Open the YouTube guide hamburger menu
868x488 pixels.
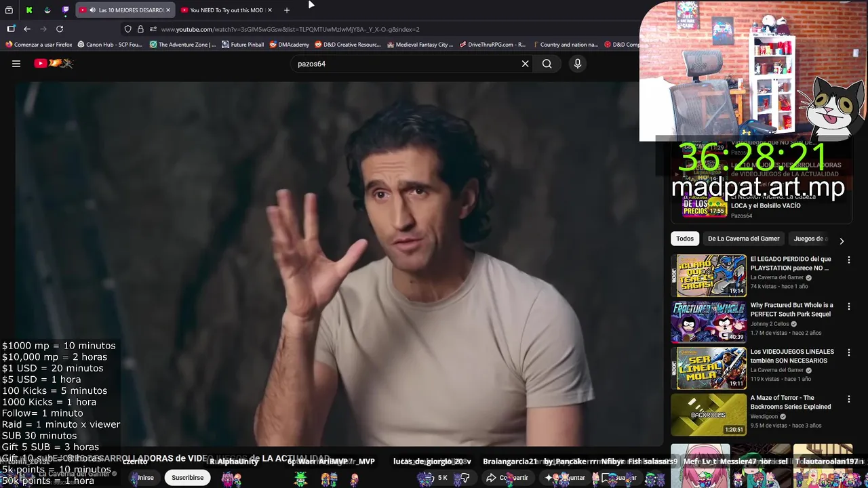pyautogui.click(x=16, y=64)
